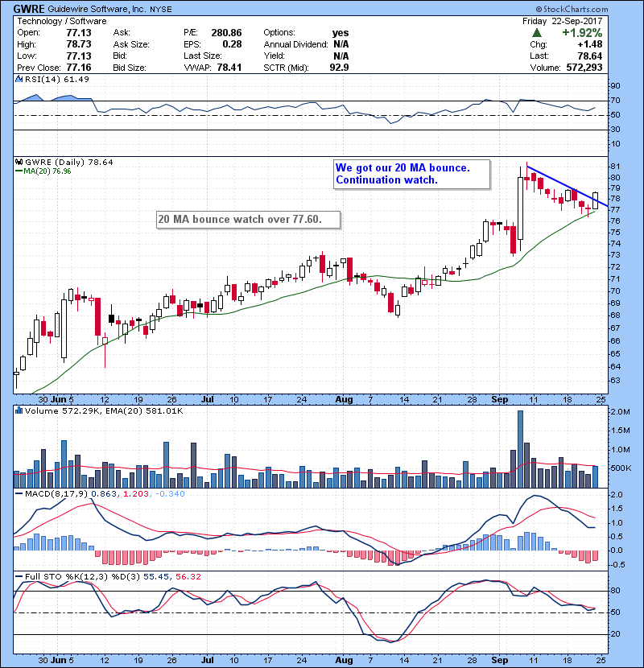The width and height of the screenshot is (644, 668).
Task: Click the +1.92% percent change value
Action: tap(582, 33)
